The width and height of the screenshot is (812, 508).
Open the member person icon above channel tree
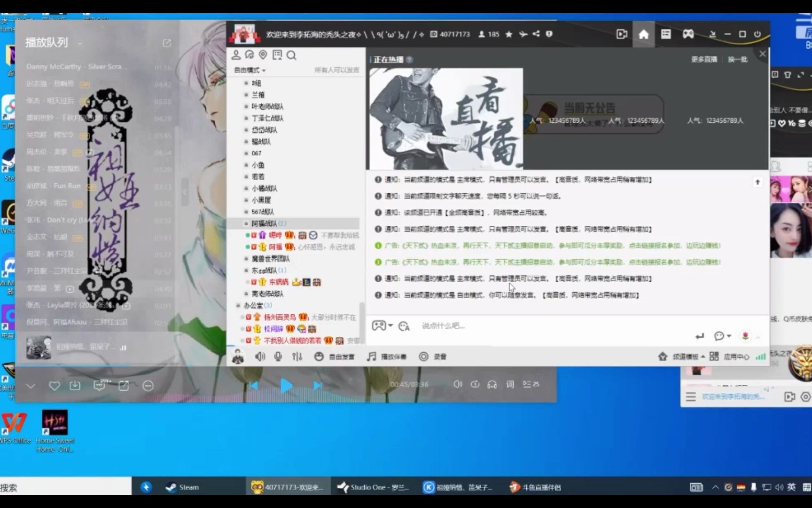[236, 55]
